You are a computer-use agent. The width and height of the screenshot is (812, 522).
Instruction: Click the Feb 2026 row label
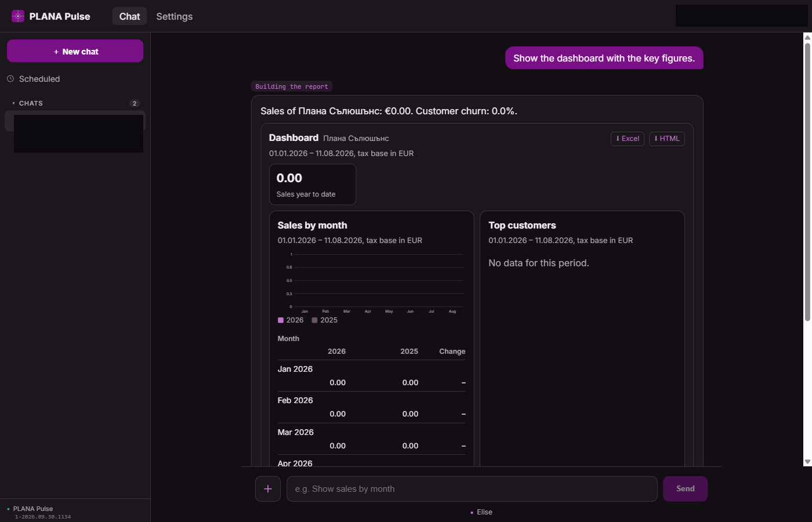295,400
